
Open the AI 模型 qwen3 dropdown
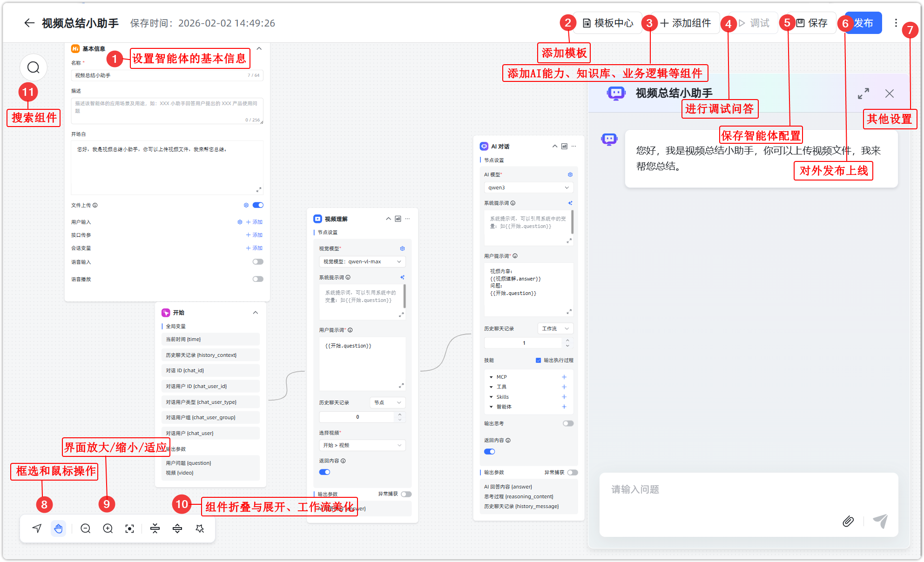[x=528, y=187]
